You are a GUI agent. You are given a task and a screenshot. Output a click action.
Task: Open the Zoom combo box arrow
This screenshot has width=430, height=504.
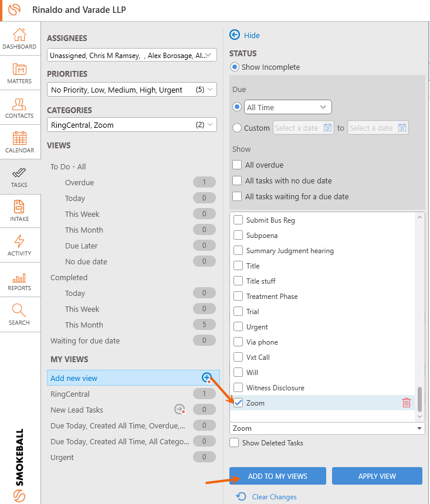pos(419,428)
